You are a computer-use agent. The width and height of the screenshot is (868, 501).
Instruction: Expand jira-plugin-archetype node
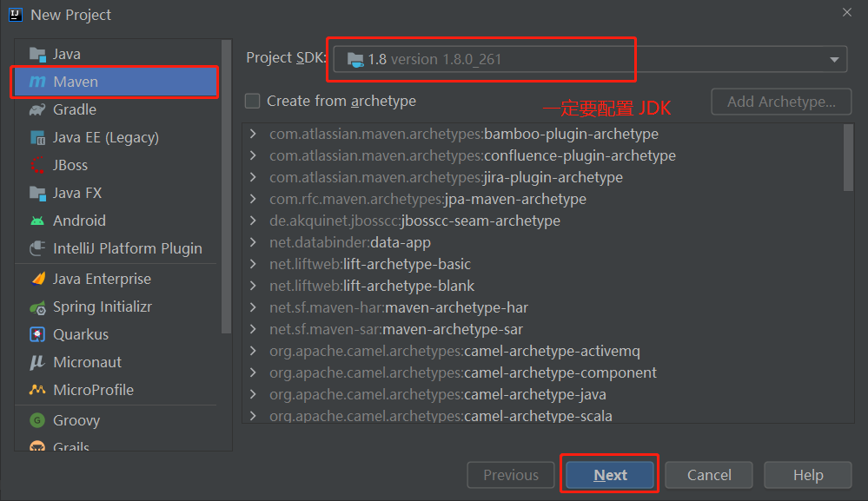(253, 177)
